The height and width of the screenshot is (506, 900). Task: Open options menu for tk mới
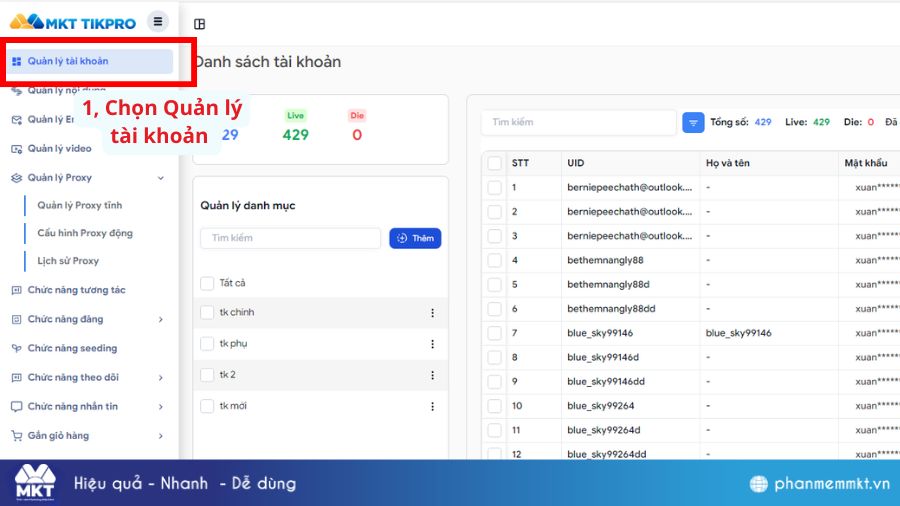click(432, 407)
